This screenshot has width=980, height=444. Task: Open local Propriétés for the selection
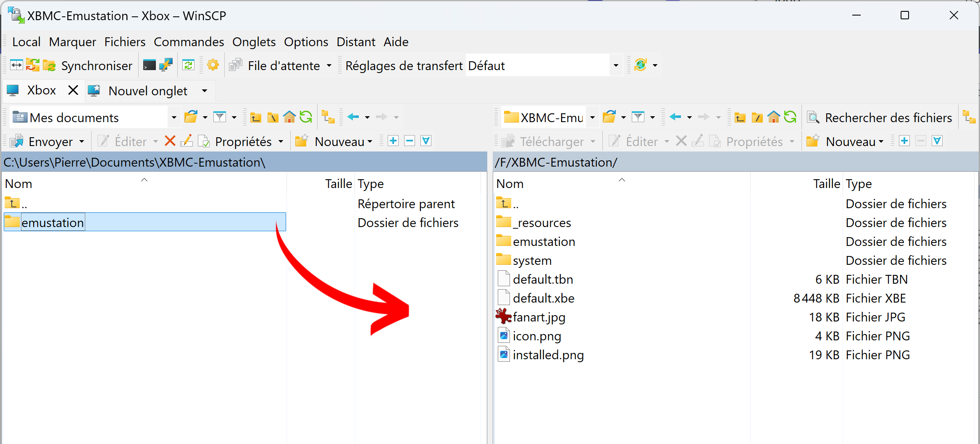pos(236,141)
